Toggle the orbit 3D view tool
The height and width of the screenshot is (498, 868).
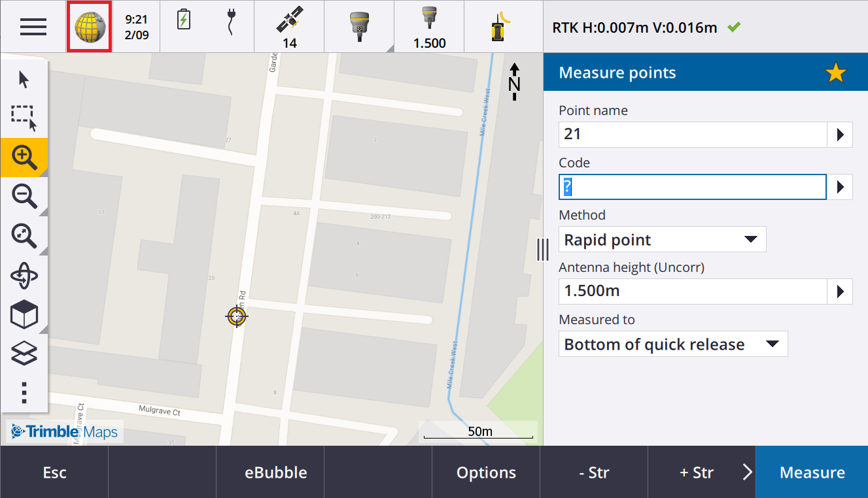pos(24,276)
